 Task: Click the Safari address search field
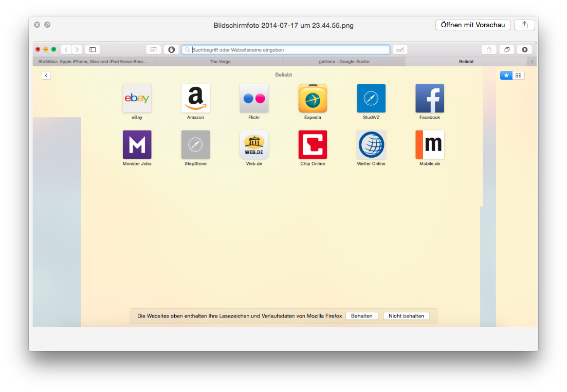click(286, 49)
